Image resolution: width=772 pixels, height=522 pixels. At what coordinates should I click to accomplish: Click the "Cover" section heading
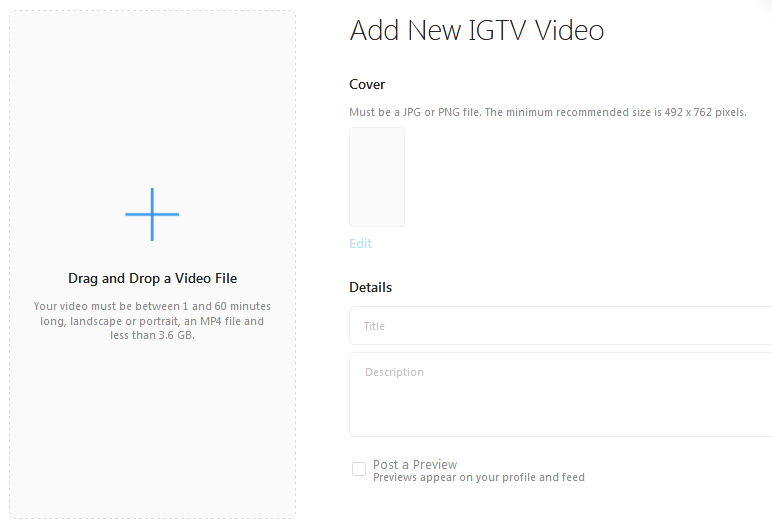point(367,84)
